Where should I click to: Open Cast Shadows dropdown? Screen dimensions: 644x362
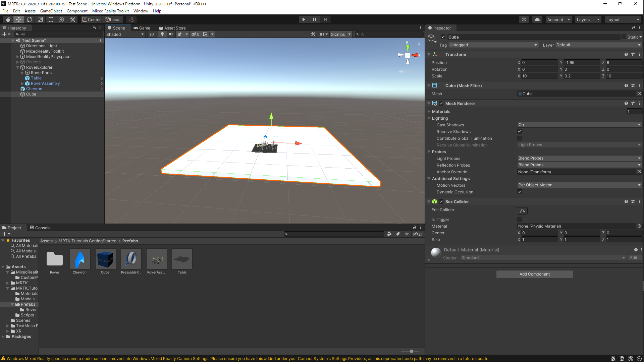[x=579, y=125]
